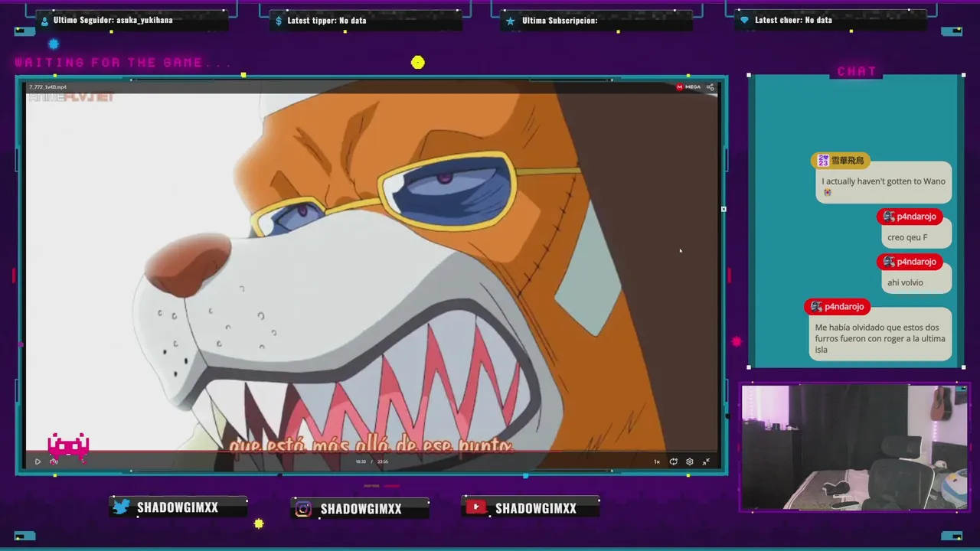The width and height of the screenshot is (980, 551).
Task: Click the Ultima Subscripcion label
Action: 560,20
